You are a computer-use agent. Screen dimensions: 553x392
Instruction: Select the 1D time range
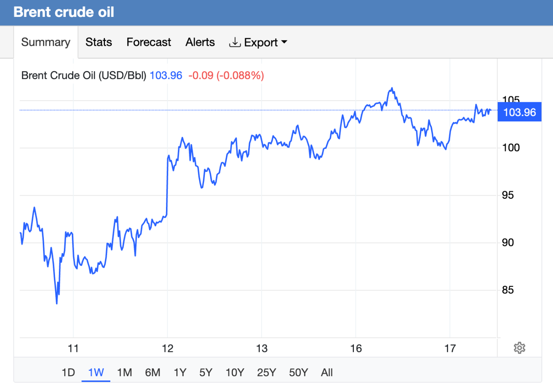[x=68, y=372]
